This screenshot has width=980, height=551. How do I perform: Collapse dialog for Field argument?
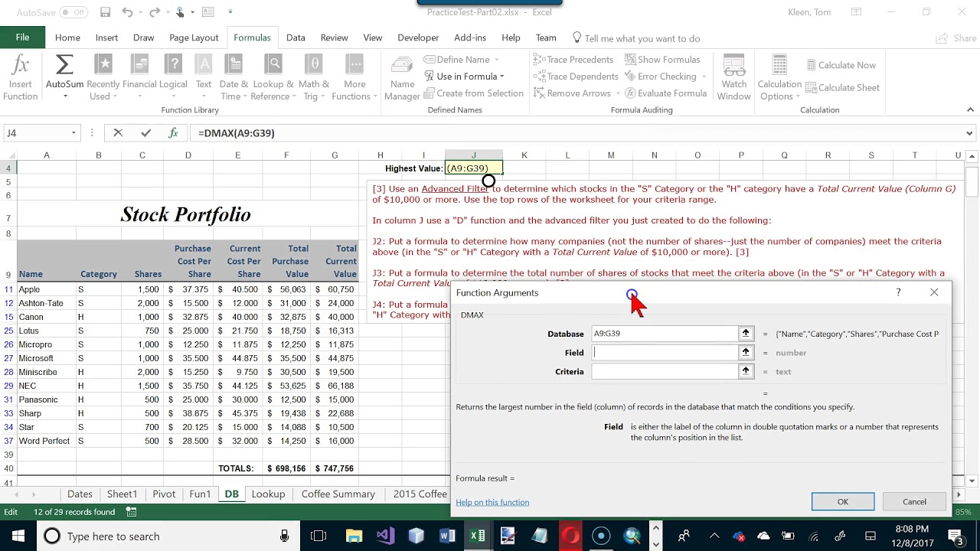746,352
